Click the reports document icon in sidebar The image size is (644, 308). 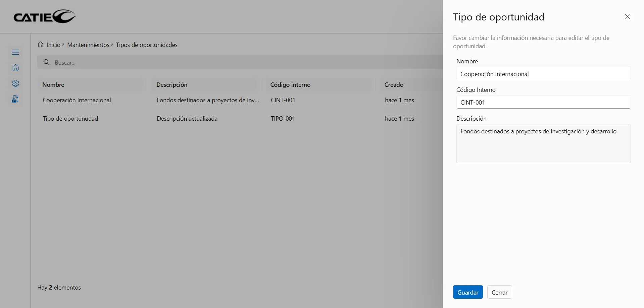tap(15, 99)
